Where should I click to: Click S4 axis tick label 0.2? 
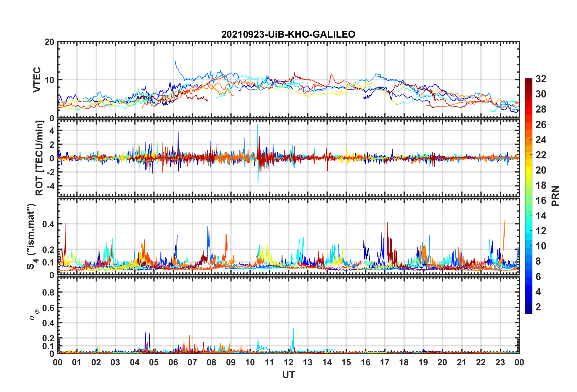pyautogui.click(x=48, y=250)
